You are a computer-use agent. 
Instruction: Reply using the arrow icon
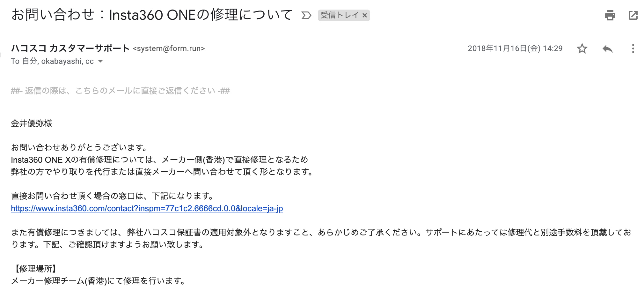click(607, 48)
